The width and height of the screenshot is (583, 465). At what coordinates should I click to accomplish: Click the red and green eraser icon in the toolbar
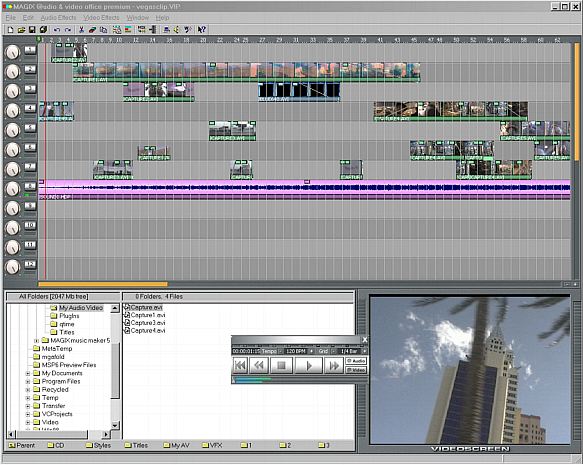(x=92, y=30)
